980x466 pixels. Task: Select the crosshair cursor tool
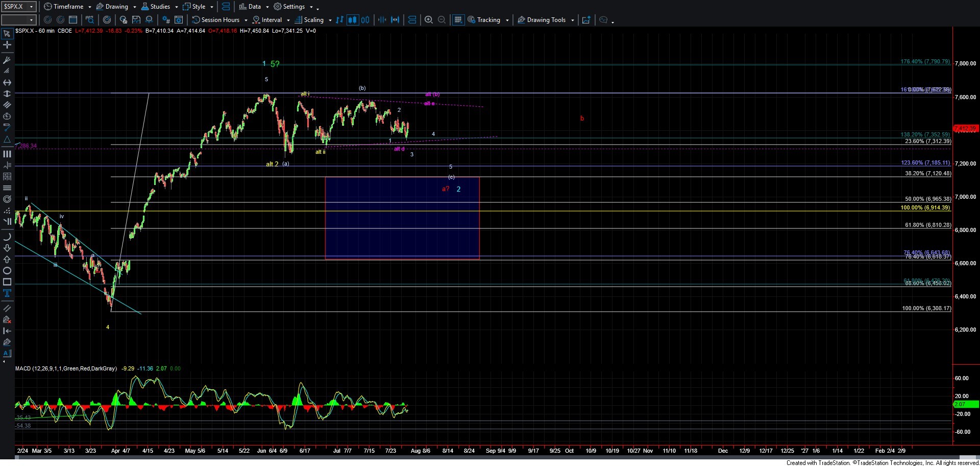coord(7,45)
